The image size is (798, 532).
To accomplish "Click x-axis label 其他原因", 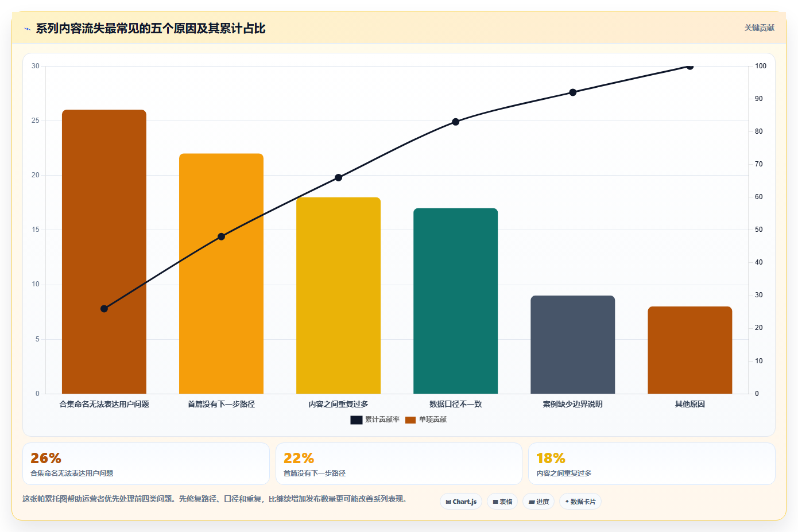I will click(689, 404).
